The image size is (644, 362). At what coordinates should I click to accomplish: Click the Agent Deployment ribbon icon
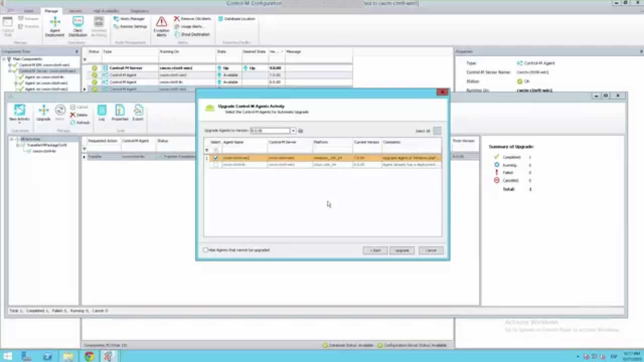coord(55,27)
